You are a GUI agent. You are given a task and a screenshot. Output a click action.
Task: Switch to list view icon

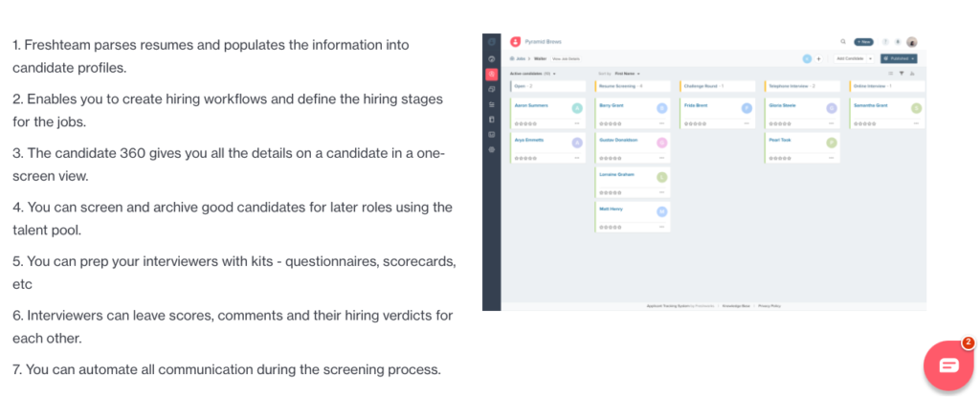(891, 73)
